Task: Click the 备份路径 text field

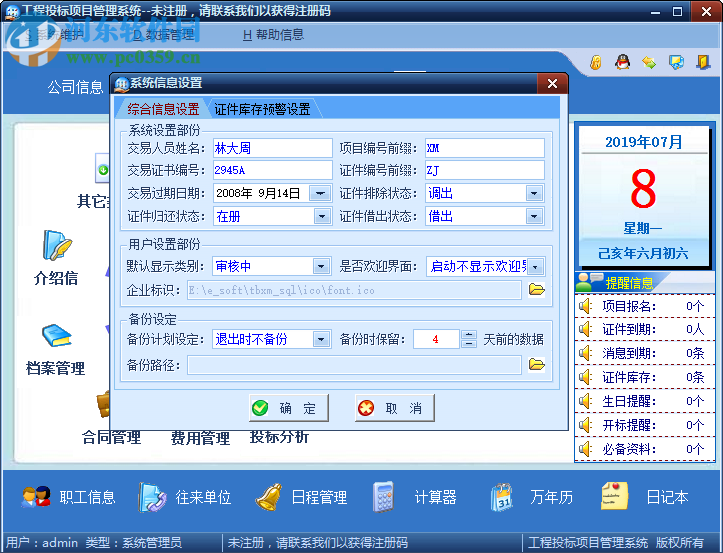Action: [x=354, y=365]
